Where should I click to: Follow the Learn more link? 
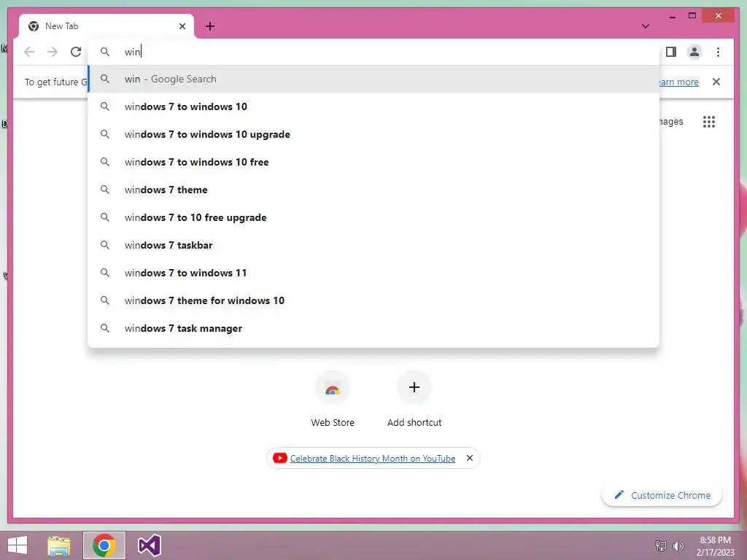tap(679, 82)
